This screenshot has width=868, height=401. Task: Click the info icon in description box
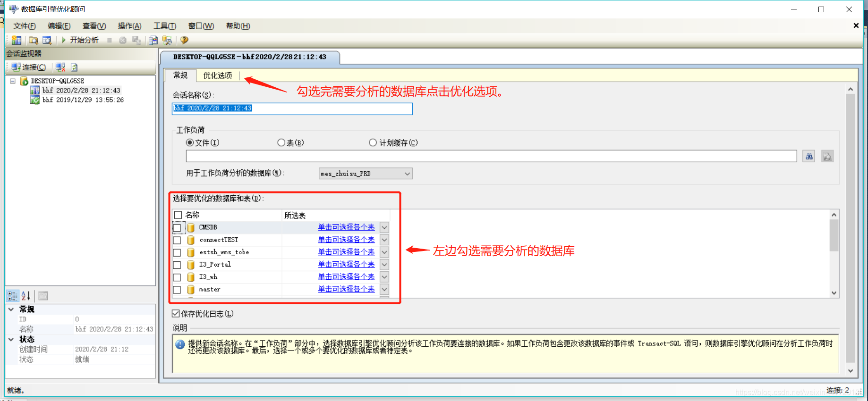coord(180,344)
